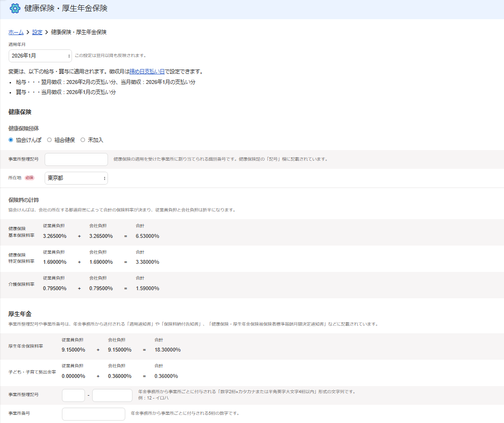Click the 厚生年金 section heading

[20, 314]
